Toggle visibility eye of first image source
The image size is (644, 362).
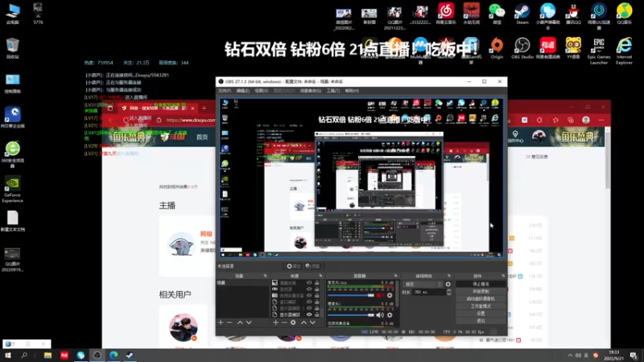tap(309, 283)
